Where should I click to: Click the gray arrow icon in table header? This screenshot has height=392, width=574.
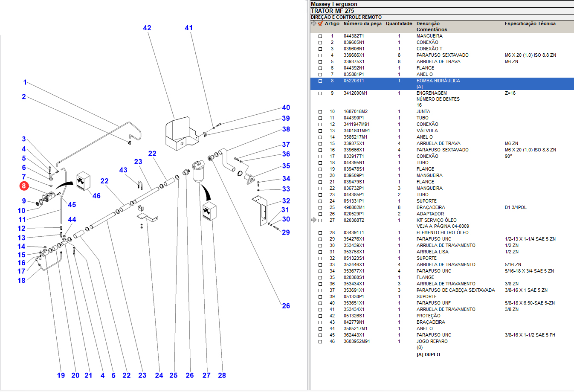[x=314, y=23]
